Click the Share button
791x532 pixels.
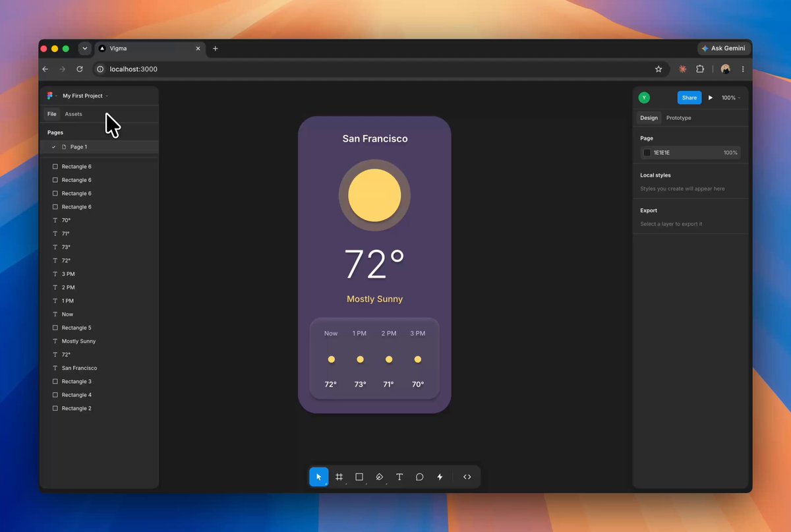coord(689,98)
